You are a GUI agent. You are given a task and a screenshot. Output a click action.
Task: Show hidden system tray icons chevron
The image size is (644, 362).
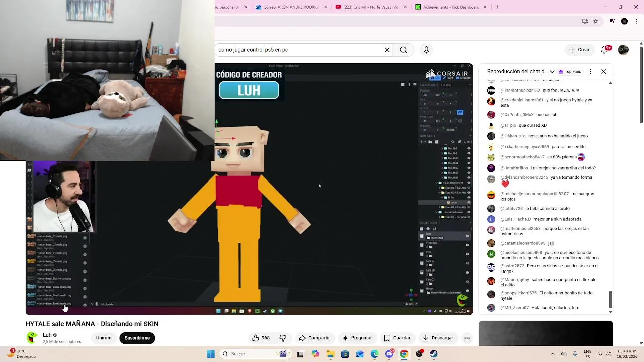553,354
